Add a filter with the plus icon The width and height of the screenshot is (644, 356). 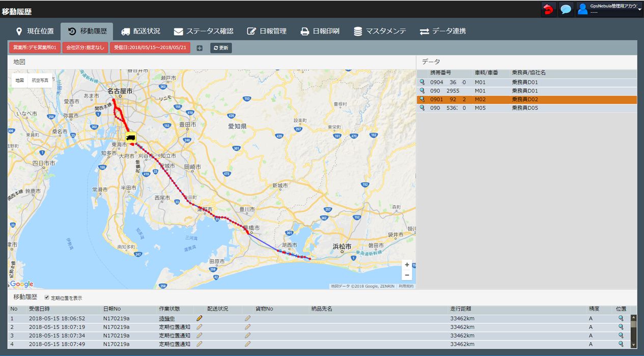(200, 48)
